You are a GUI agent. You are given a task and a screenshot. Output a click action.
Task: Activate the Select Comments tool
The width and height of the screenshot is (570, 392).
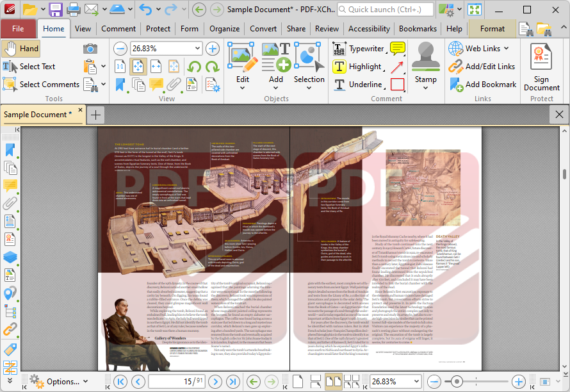click(41, 85)
